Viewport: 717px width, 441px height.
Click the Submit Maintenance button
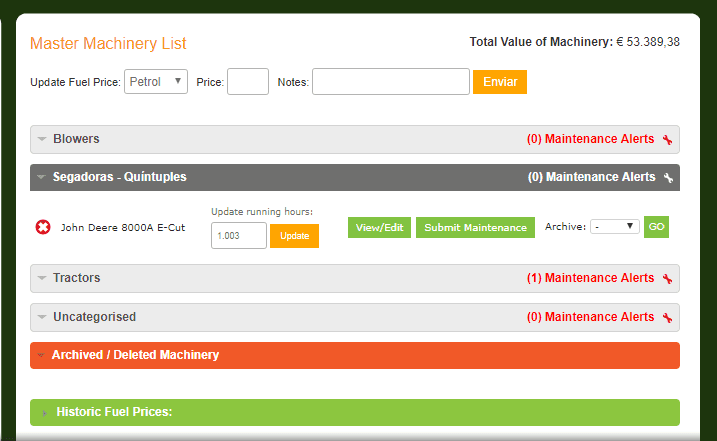point(476,227)
